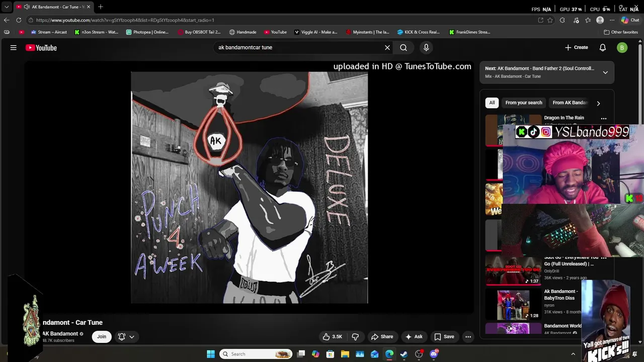644x362 pixels.
Task: Open FrankDimes Stream bookmark
Action: click(x=470, y=32)
